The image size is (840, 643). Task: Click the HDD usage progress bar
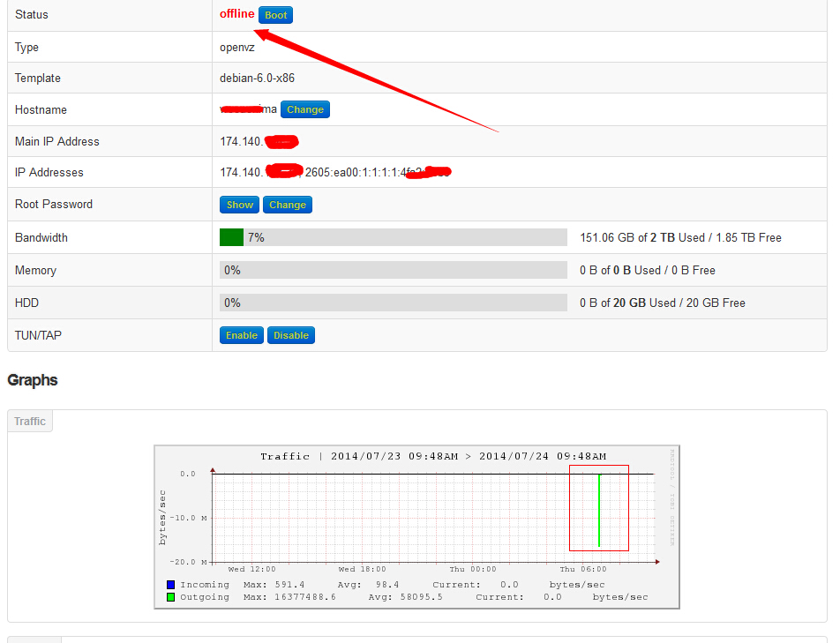[393, 303]
